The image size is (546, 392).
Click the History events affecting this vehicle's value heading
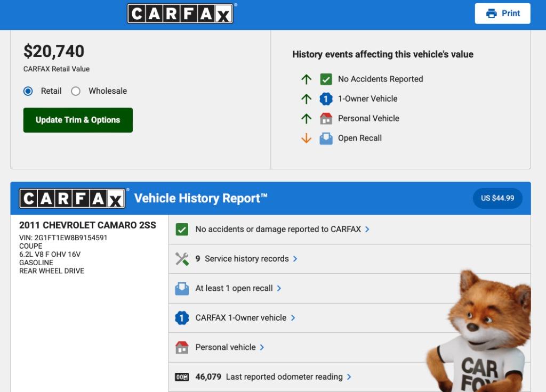(x=383, y=54)
